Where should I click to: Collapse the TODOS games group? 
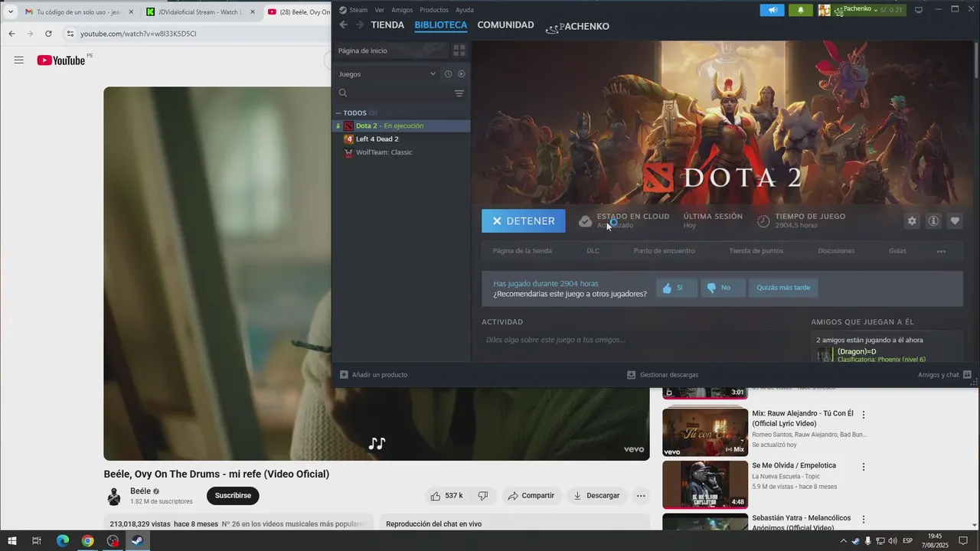[x=338, y=113]
